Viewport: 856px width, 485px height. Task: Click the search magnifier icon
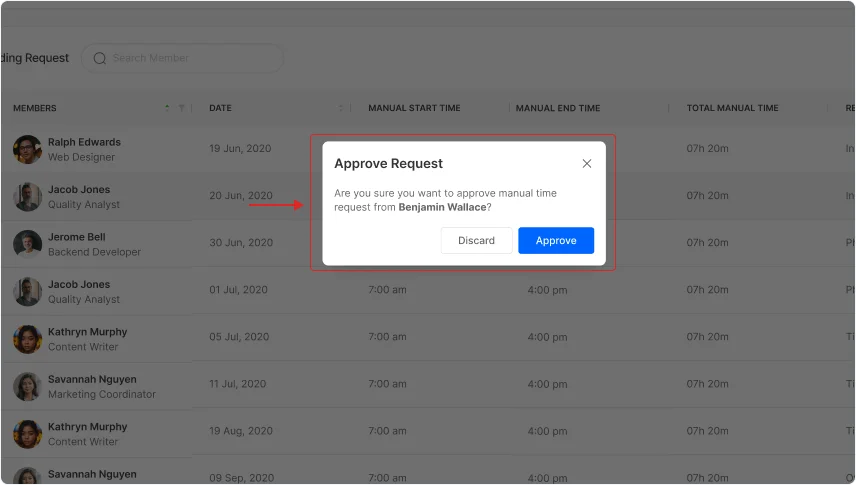tap(100, 58)
